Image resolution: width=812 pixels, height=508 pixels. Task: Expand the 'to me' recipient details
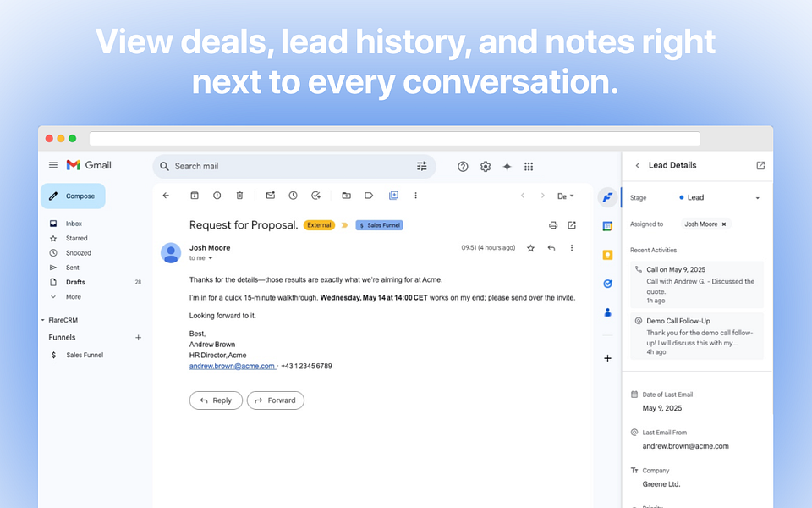coord(211,258)
